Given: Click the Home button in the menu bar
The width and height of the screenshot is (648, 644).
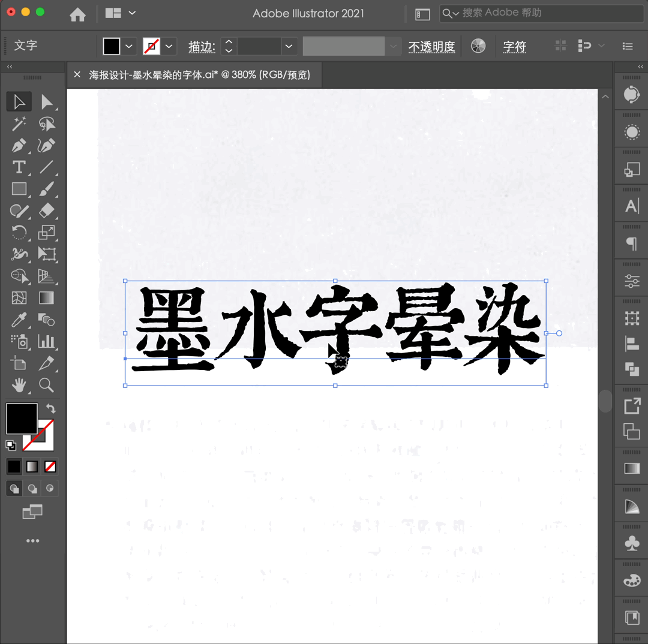Looking at the screenshot, I should [77, 13].
